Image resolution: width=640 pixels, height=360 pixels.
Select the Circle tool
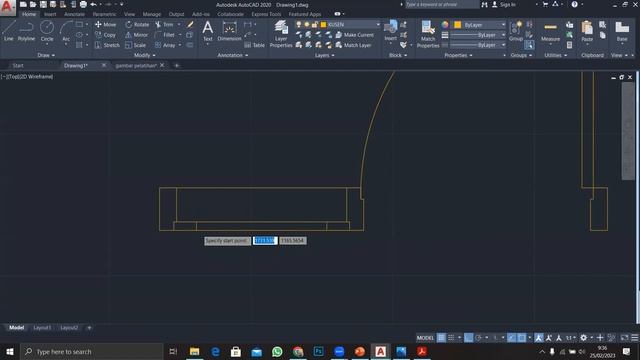pyautogui.click(x=47, y=31)
